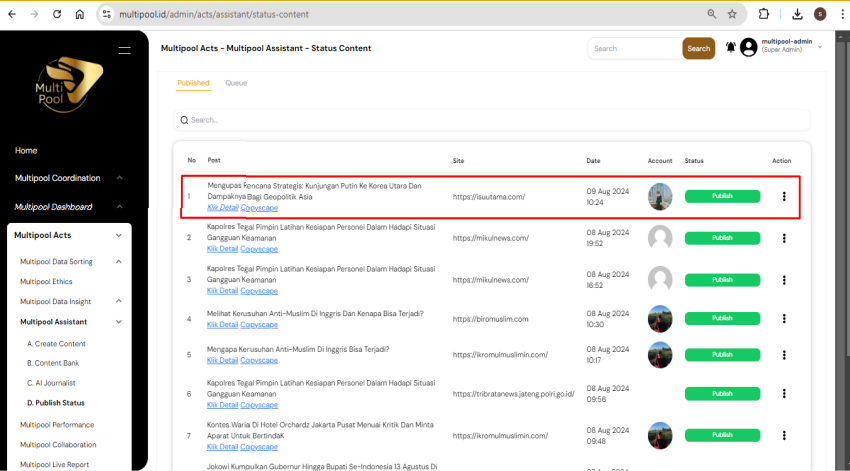Go back with browser back arrow
The width and height of the screenshot is (850, 471).
pos(12,14)
